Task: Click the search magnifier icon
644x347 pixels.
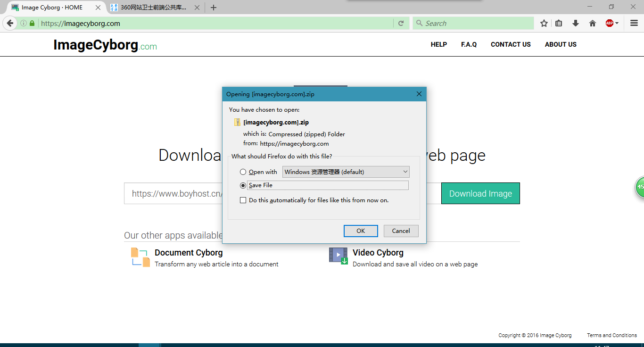Action: (x=419, y=23)
